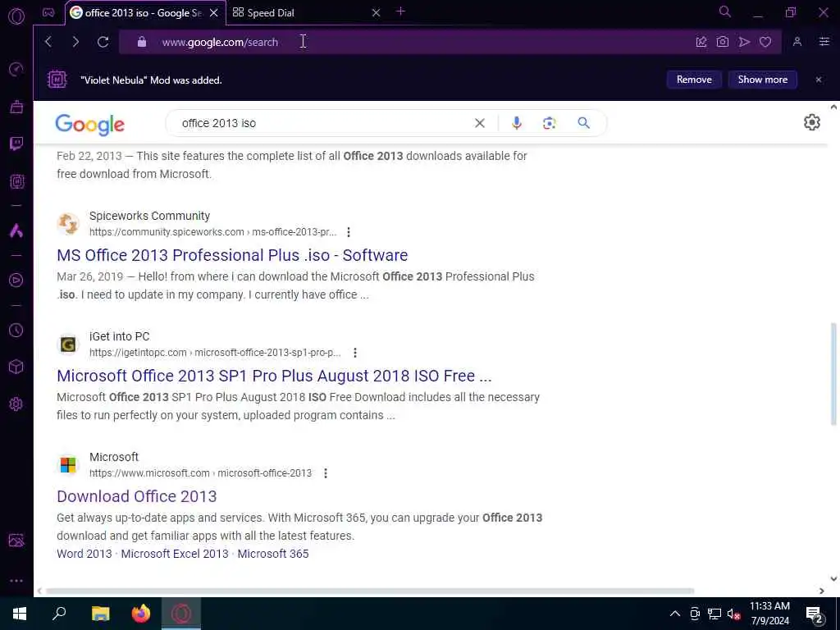Open Download Office 2013 link
Image resolution: width=840 pixels, height=630 pixels.
[137, 496]
